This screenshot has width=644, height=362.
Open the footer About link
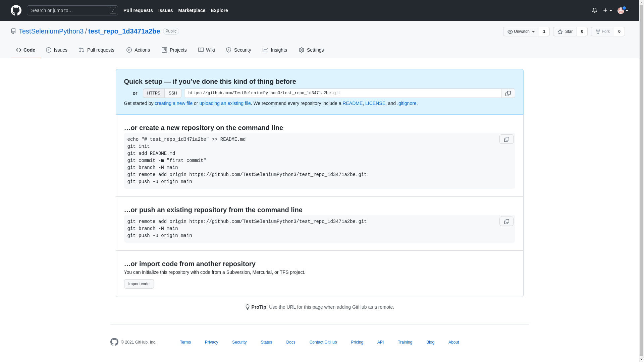pos(454,342)
